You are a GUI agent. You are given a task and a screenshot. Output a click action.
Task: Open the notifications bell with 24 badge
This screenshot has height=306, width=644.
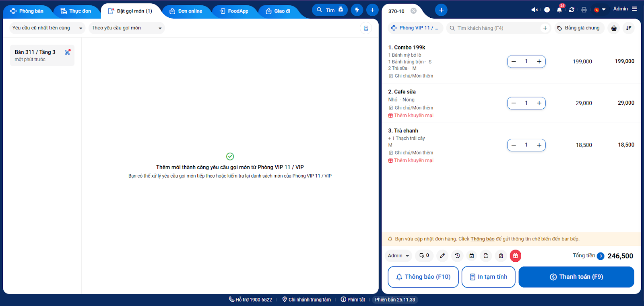tap(559, 9)
